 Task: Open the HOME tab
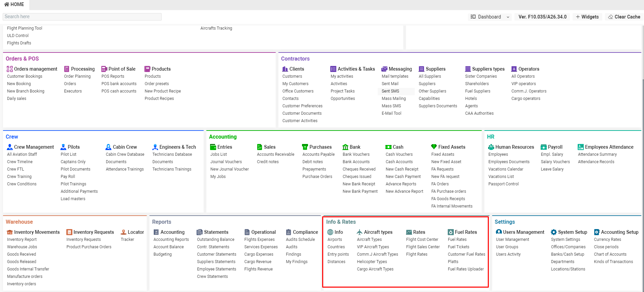click(14, 4)
